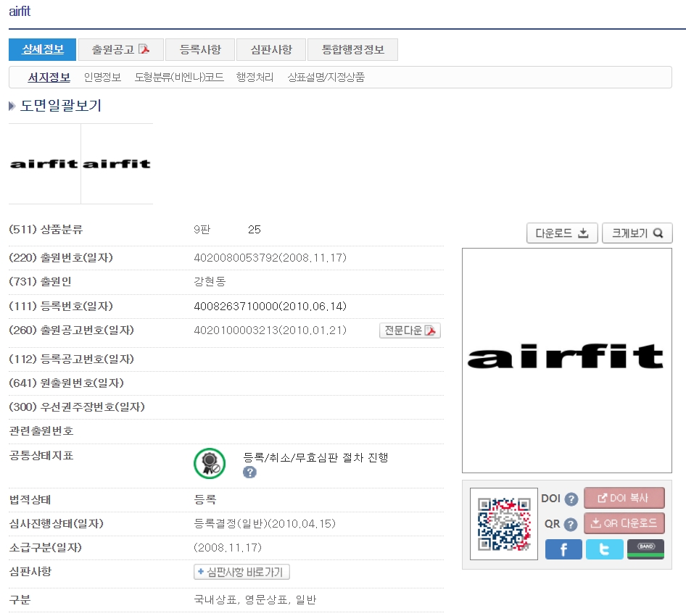Share via Twitter bird icon
Viewport: 686px width, 616px height.
click(x=604, y=549)
